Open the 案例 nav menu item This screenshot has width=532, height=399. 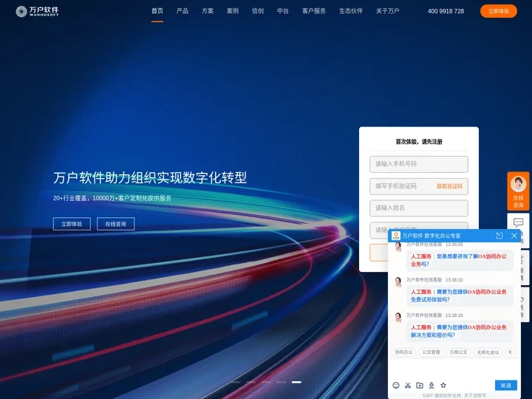[233, 11]
